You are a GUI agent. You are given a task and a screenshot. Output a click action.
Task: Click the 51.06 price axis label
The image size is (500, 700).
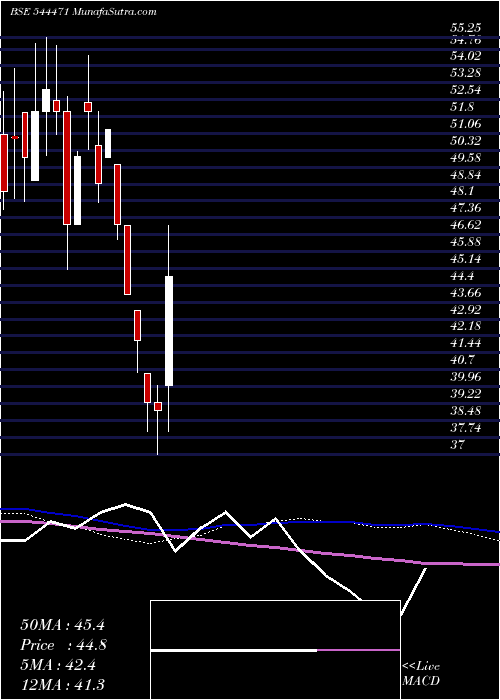click(x=466, y=124)
